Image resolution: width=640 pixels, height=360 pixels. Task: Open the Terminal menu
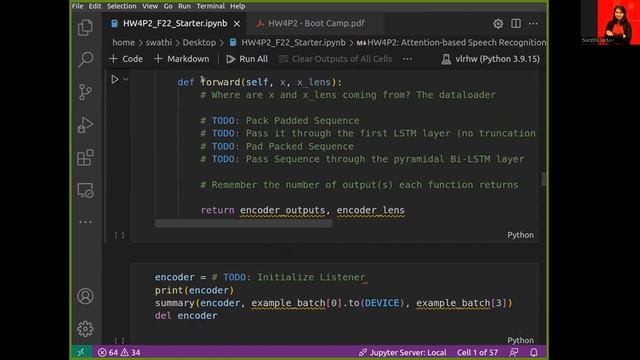pyautogui.click(x=211, y=6)
